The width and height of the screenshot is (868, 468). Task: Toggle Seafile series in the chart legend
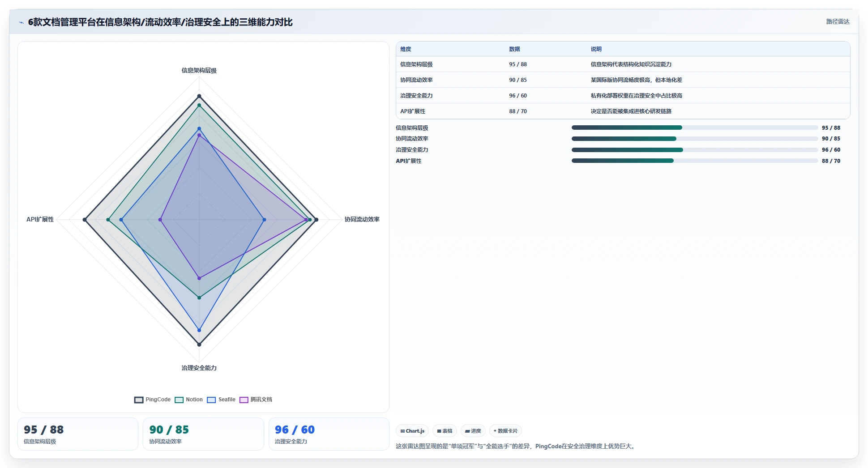pyautogui.click(x=221, y=400)
